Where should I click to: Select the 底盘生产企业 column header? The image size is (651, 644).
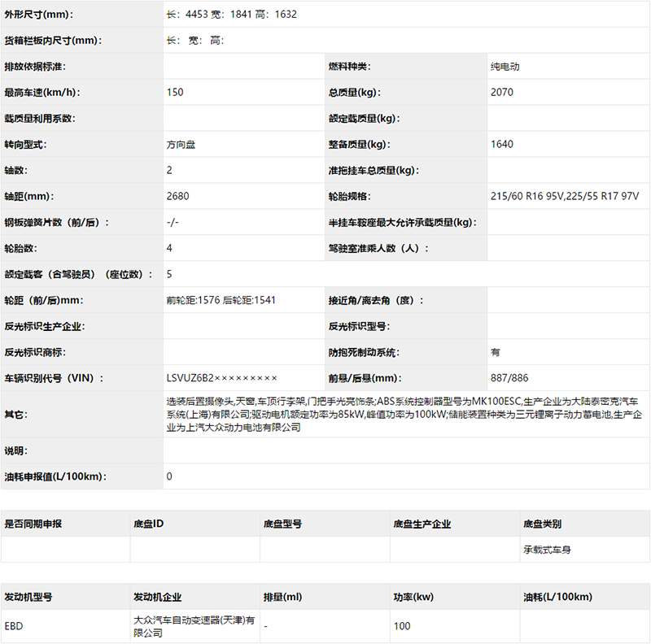422,524
